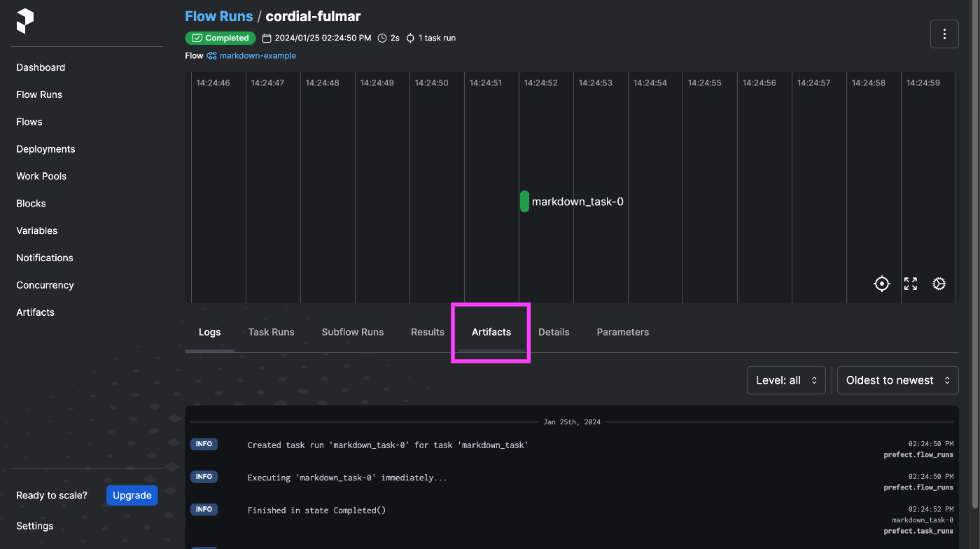Navigate to Deployments in the sidebar
The image size is (980, 549).
tap(45, 149)
